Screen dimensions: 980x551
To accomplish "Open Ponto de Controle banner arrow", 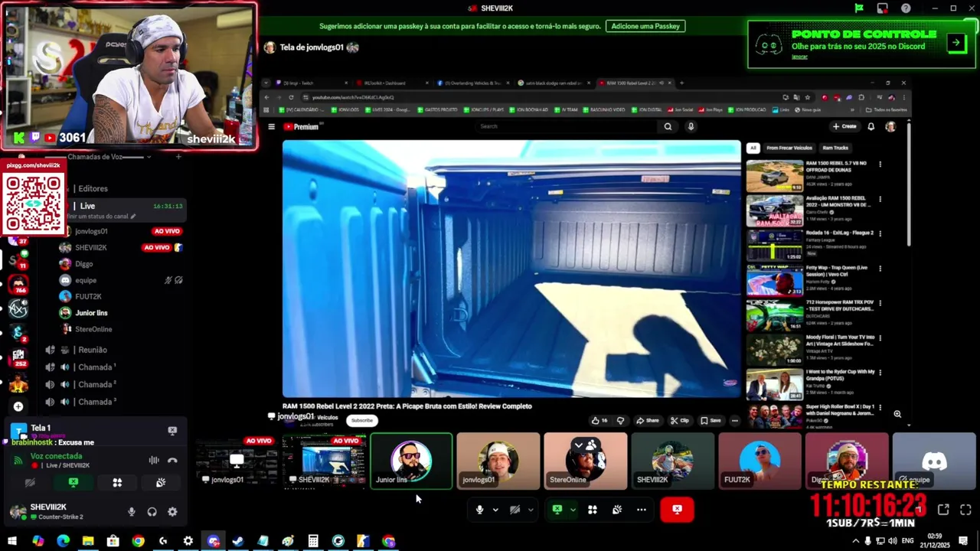I will pos(956,43).
